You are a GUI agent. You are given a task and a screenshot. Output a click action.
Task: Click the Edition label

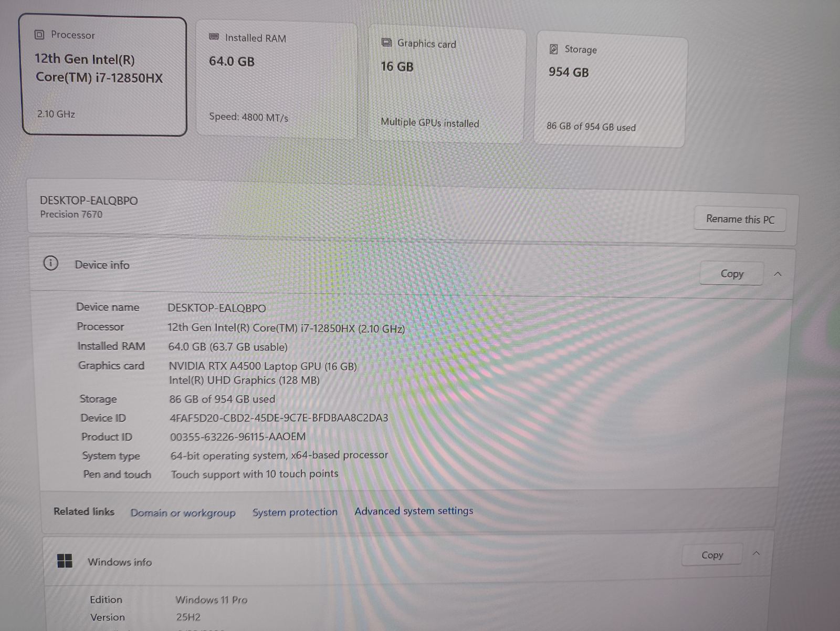coord(106,599)
